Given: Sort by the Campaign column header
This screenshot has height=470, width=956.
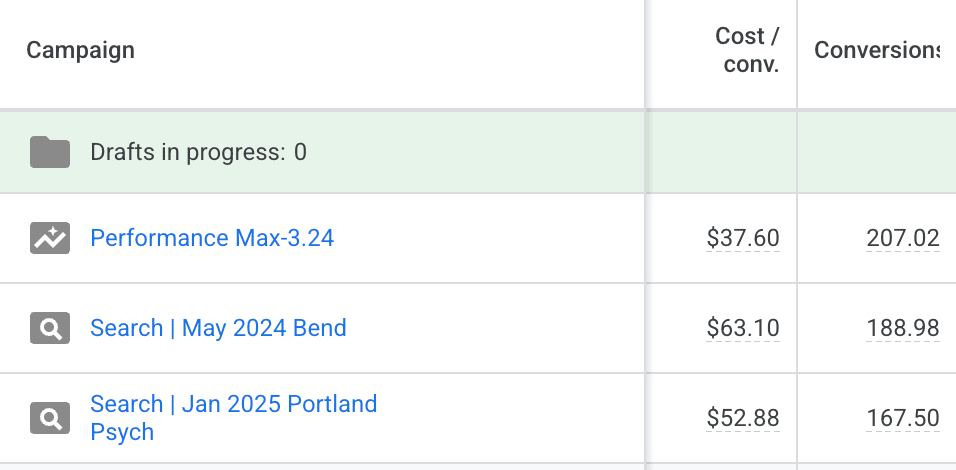Looking at the screenshot, I should pyautogui.click(x=80, y=50).
